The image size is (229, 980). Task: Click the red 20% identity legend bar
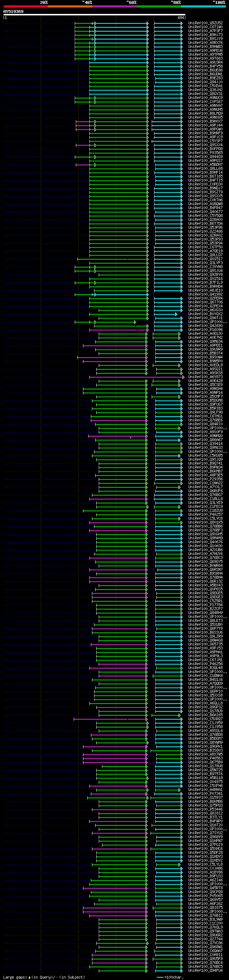tap(25, 6)
